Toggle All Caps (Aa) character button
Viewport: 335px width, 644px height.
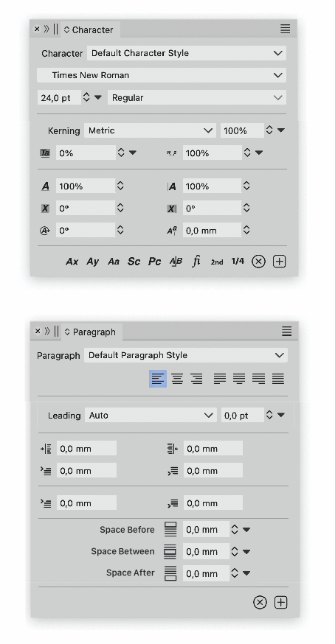click(x=113, y=262)
